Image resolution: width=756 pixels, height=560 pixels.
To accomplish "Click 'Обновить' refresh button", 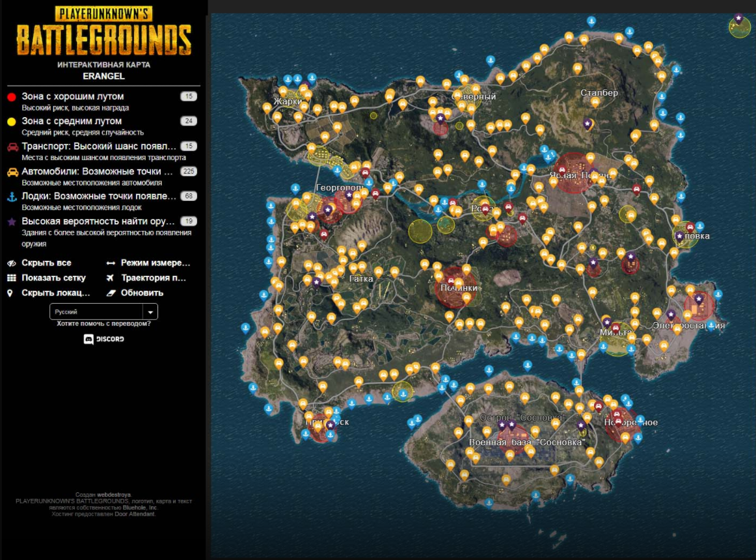I will (142, 293).
